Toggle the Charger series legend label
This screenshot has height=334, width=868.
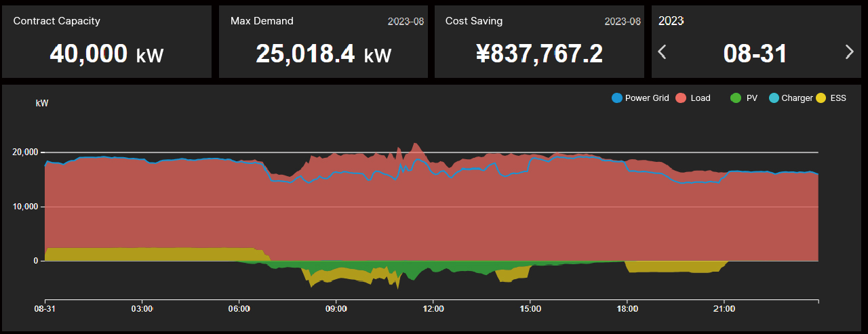click(797, 98)
